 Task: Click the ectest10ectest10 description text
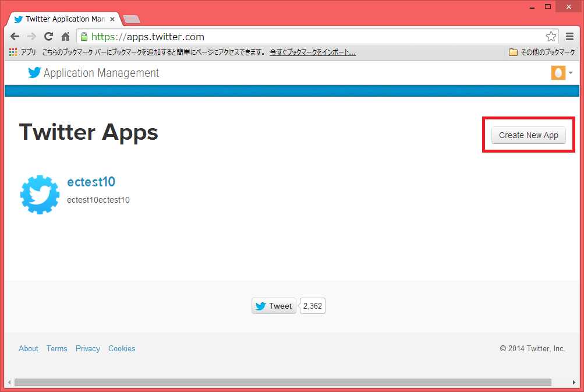click(x=98, y=200)
